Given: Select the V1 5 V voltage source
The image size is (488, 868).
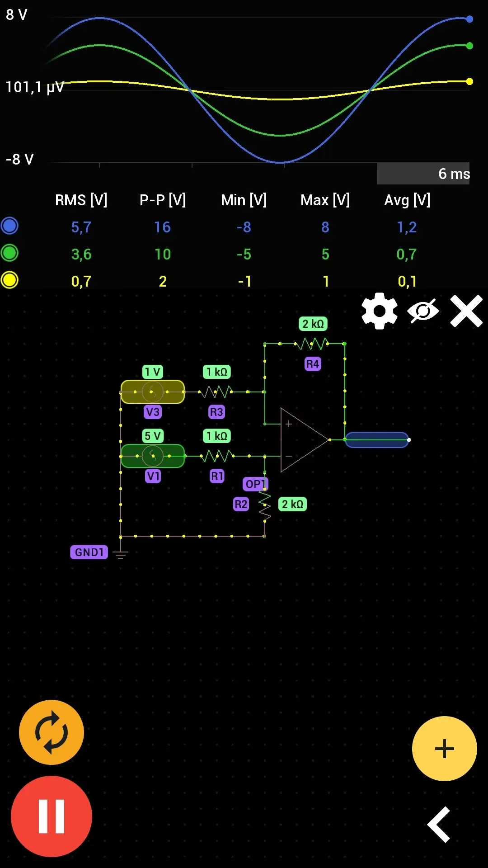Looking at the screenshot, I should [x=153, y=456].
